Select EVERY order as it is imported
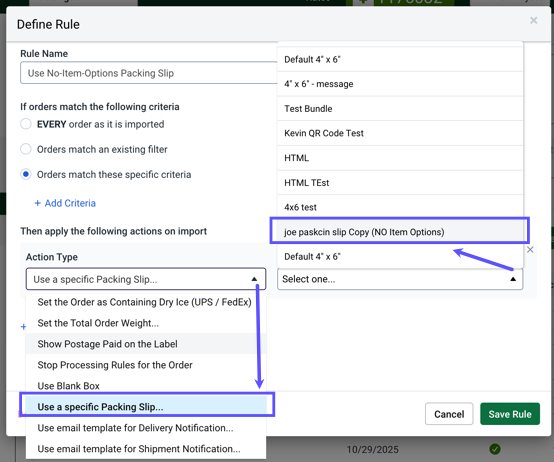 (26, 124)
